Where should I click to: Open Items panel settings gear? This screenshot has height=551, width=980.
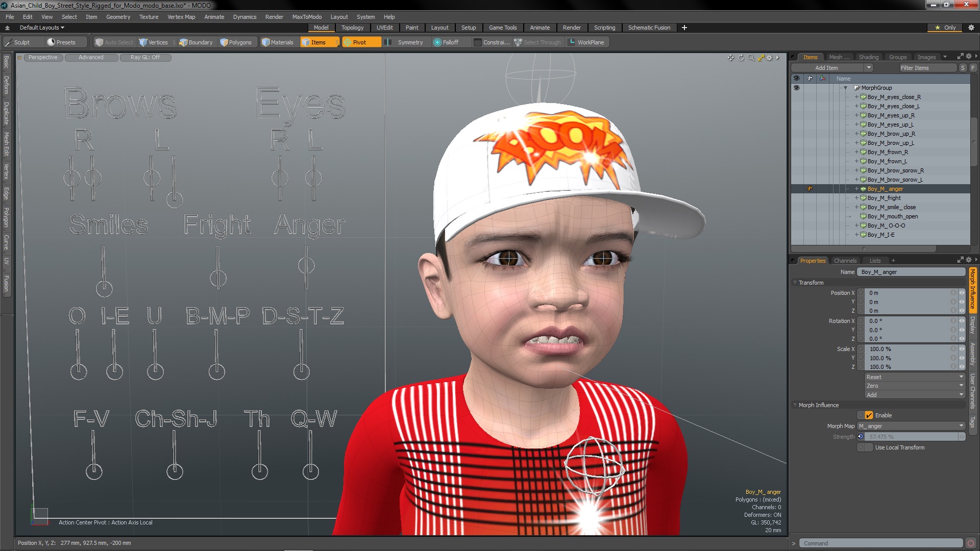click(969, 56)
